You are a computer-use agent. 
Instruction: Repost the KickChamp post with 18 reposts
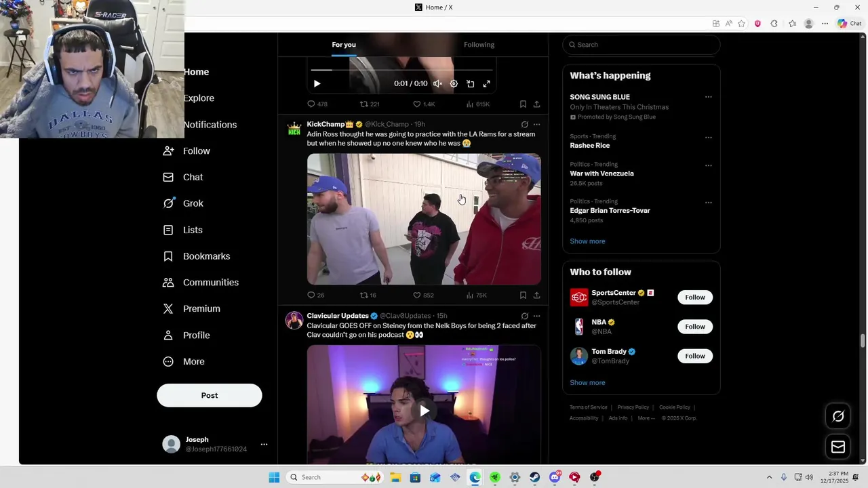pos(368,295)
